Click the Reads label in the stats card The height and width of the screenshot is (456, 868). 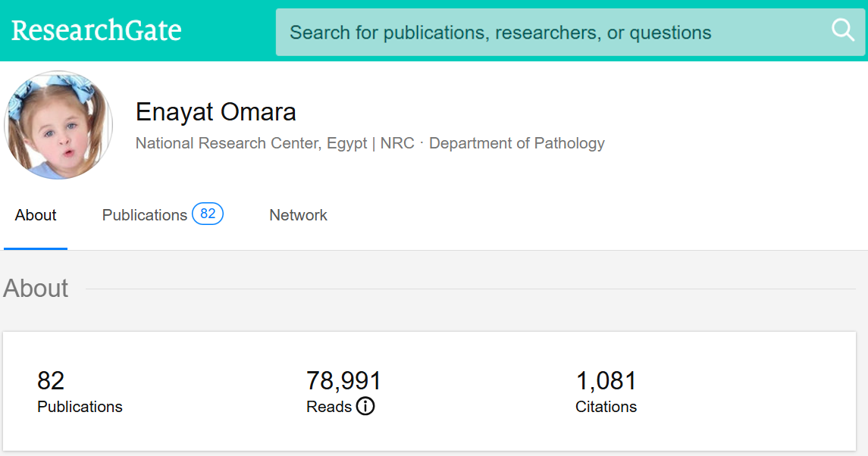point(328,407)
